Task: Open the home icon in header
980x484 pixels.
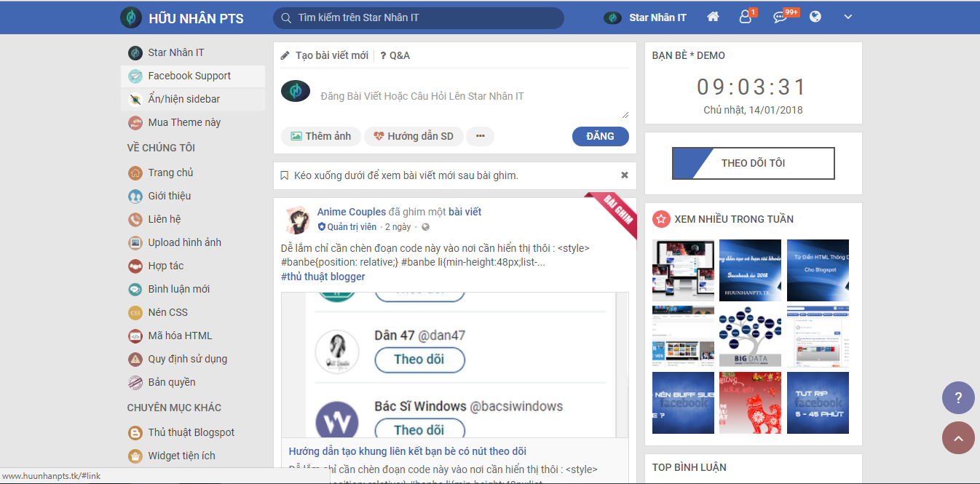Action: click(x=713, y=17)
